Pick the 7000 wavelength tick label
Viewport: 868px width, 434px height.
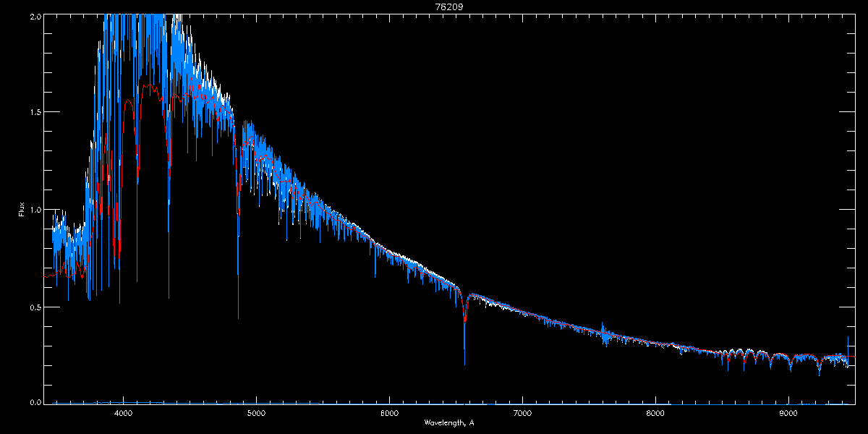[x=522, y=413]
